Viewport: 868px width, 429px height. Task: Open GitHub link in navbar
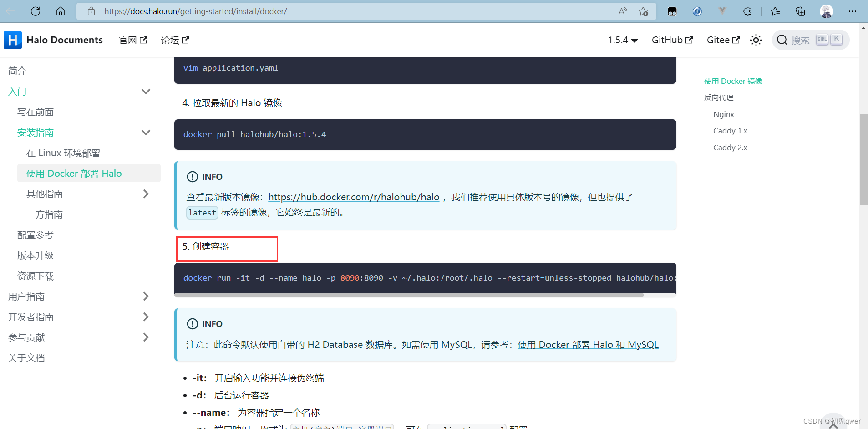672,40
